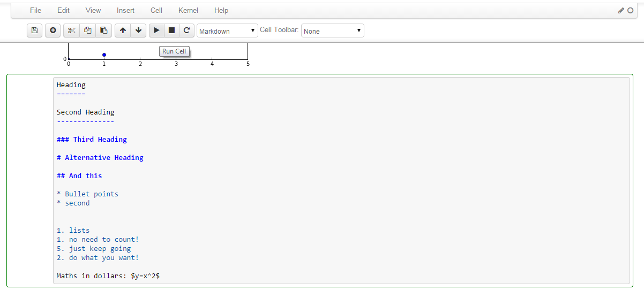Copy the selected cell
This screenshot has height=290, width=644.
(x=87, y=30)
